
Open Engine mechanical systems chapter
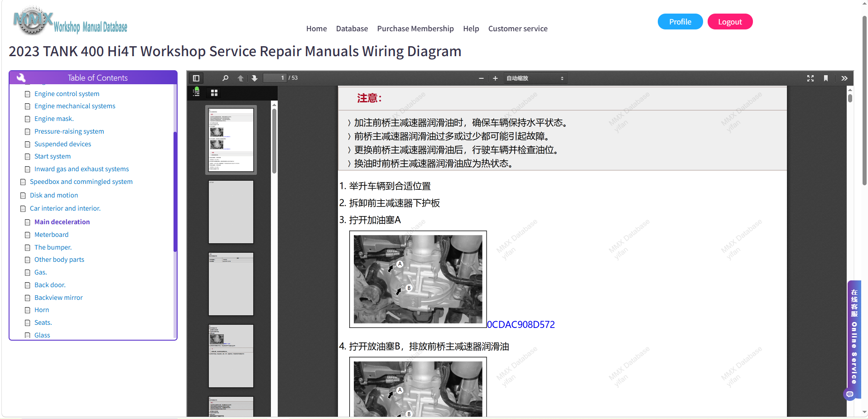click(75, 106)
